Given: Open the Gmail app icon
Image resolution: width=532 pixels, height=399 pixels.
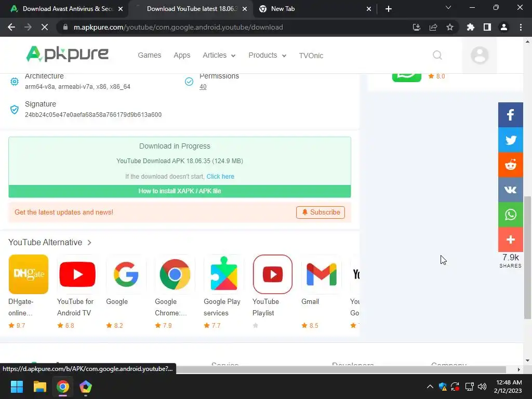Looking at the screenshot, I should 321,274.
